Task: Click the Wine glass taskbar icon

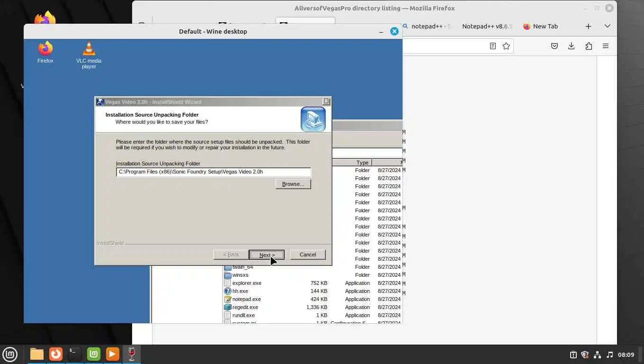Action: (x=132, y=354)
